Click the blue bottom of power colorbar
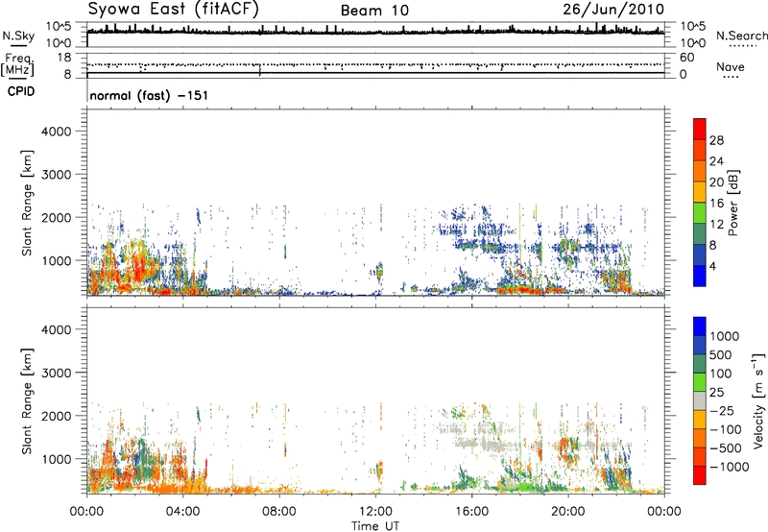This screenshot has height=532, width=768. coord(700,276)
